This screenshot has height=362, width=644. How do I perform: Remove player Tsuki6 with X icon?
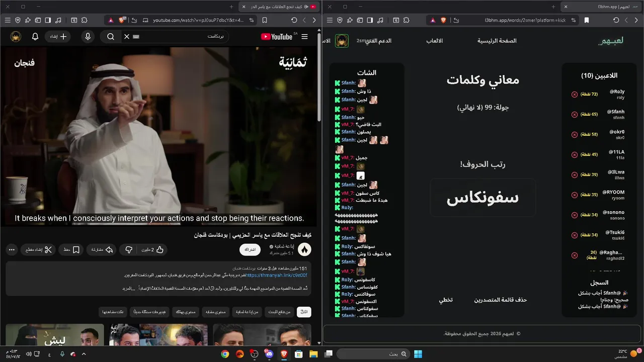pos(575,235)
